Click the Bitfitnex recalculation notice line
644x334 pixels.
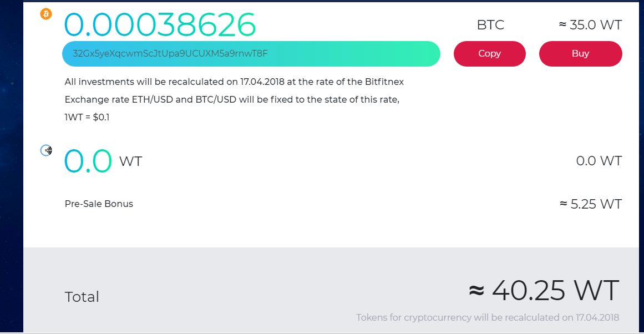234,82
